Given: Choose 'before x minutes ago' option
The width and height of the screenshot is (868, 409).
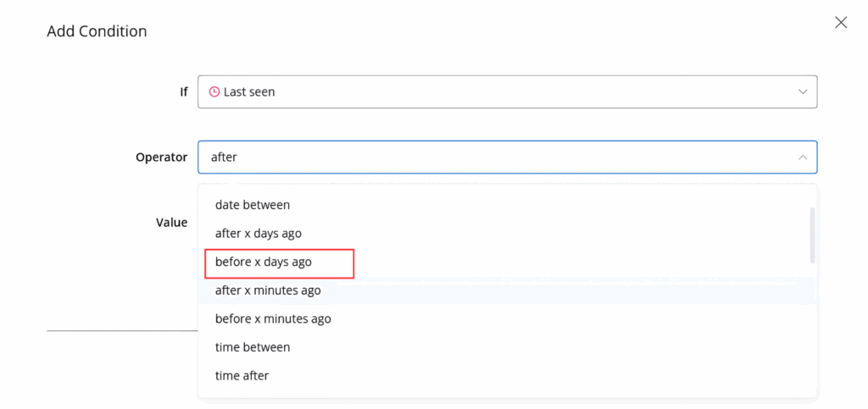Looking at the screenshot, I should pos(273,319).
